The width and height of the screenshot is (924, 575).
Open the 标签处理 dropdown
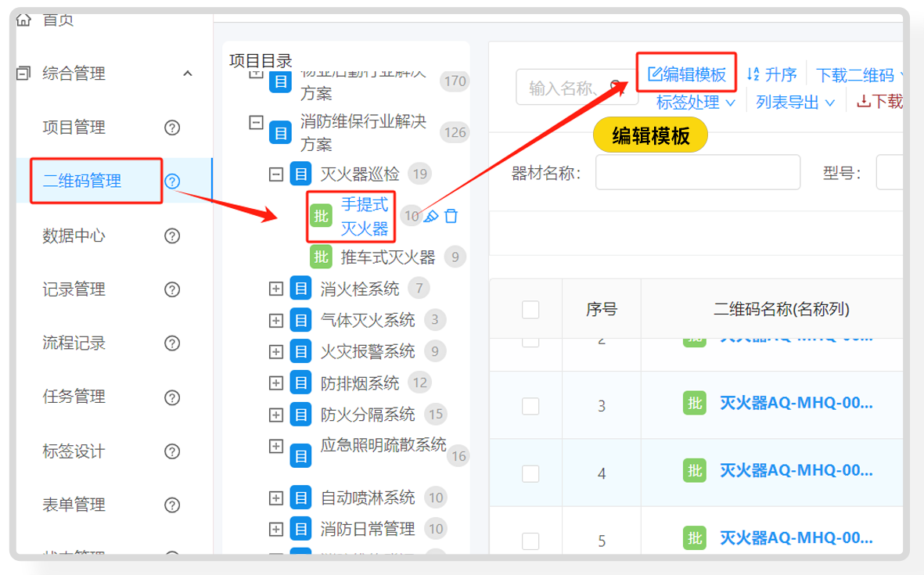[x=696, y=102]
